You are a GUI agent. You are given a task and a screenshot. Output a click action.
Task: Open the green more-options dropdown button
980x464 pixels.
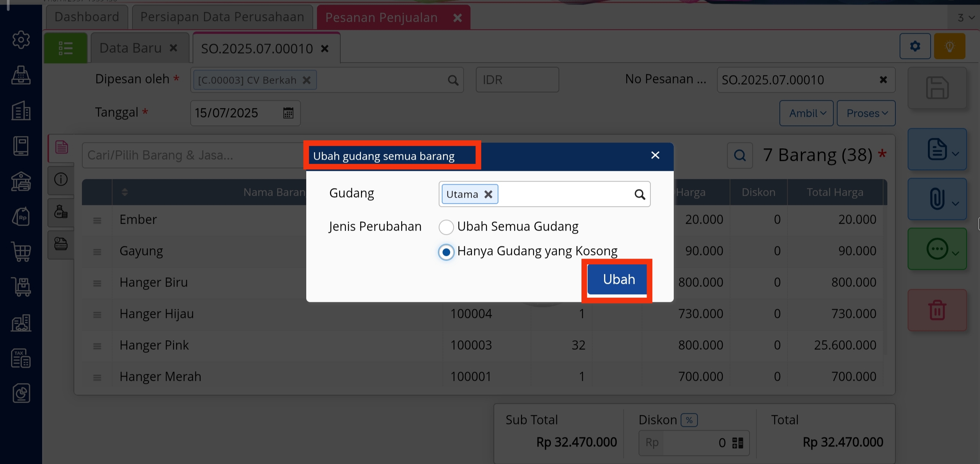[937, 249]
